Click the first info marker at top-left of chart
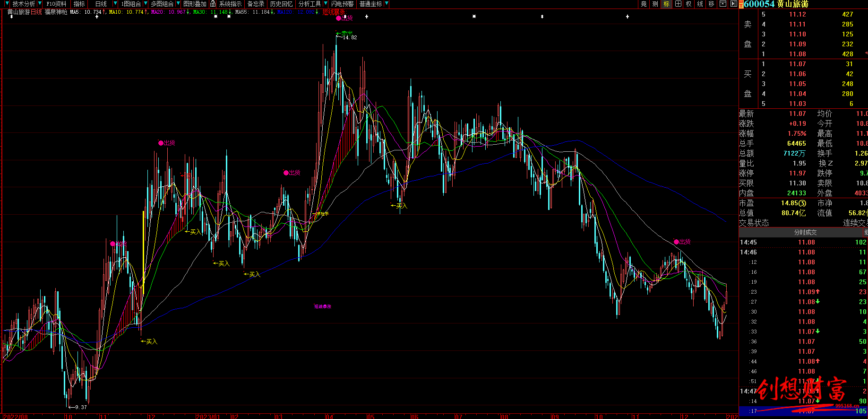The width and height of the screenshot is (868, 419). click(x=12, y=17)
